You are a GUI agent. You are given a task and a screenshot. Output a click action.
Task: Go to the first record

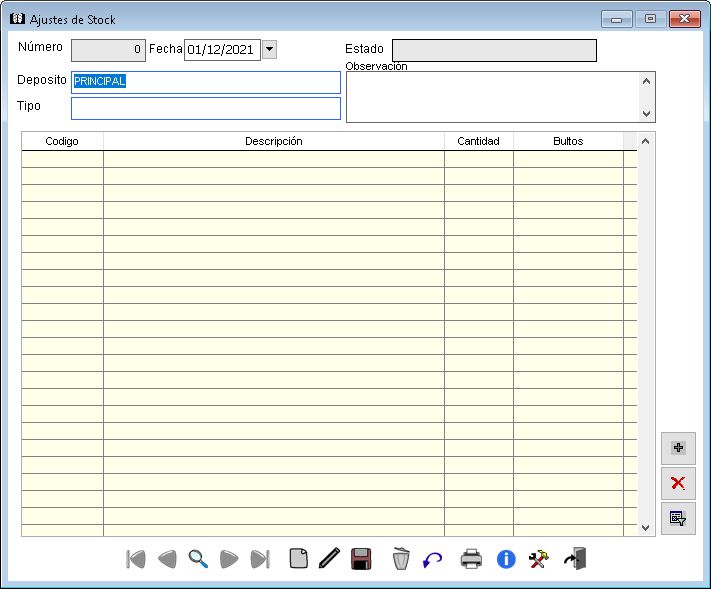point(136,559)
